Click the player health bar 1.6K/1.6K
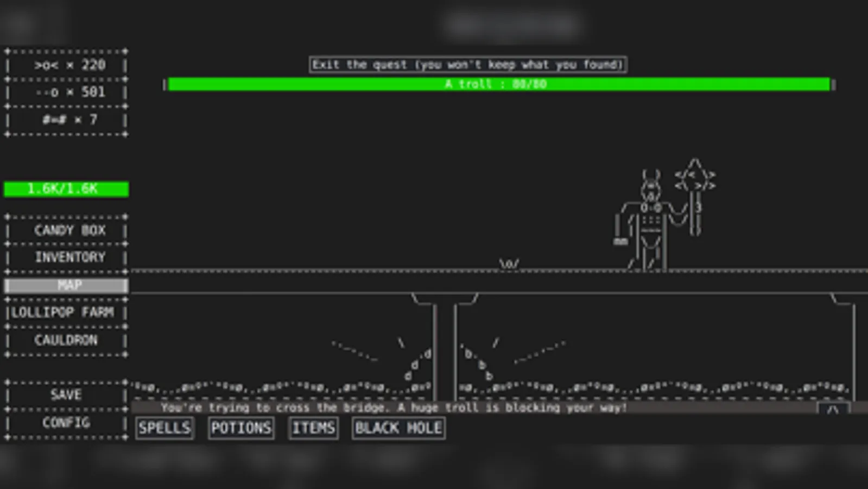 (x=66, y=189)
